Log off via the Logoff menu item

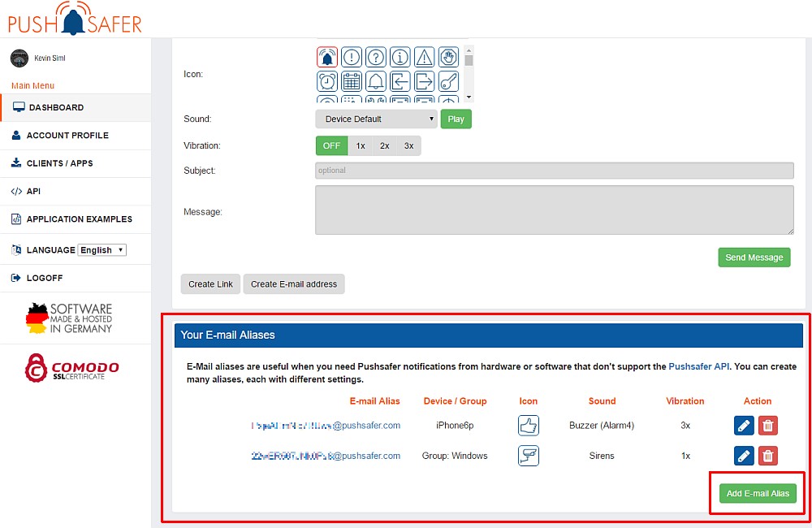pyautogui.click(x=76, y=278)
